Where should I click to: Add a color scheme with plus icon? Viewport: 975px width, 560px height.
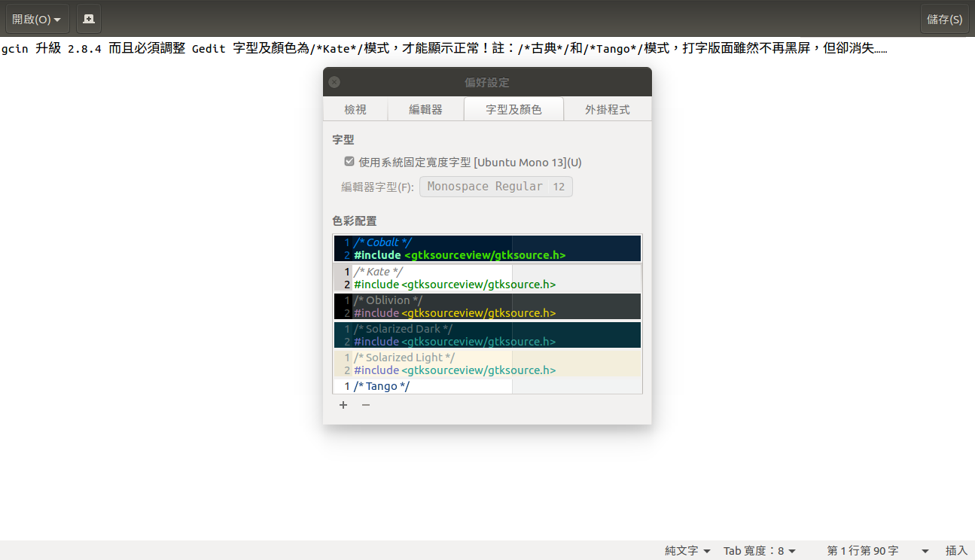tap(343, 405)
